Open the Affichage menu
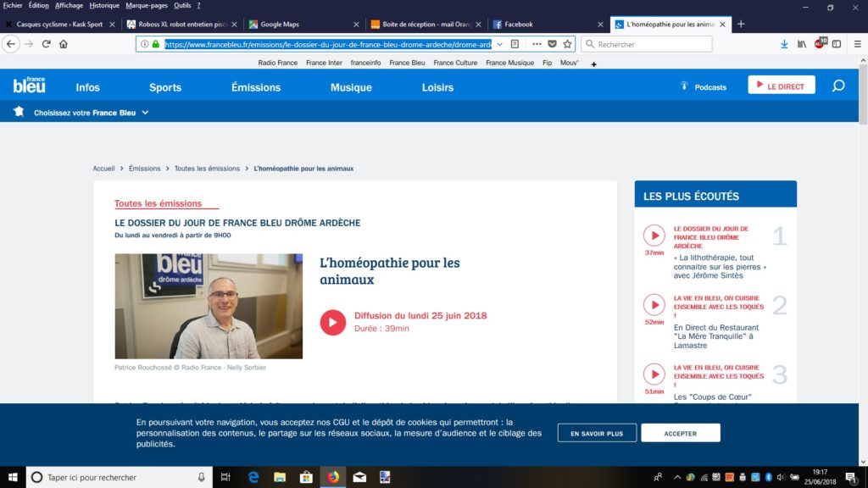The image size is (868, 488). point(69,6)
